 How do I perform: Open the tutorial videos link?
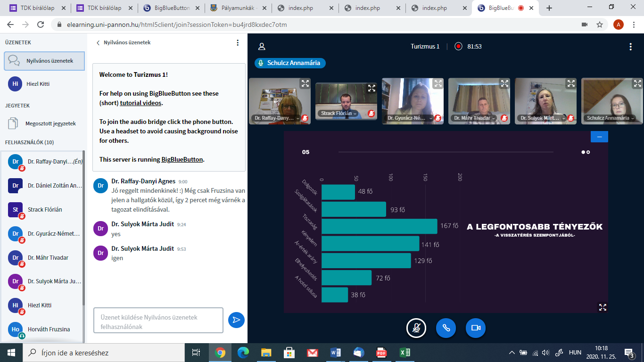(x=140, y=103)
